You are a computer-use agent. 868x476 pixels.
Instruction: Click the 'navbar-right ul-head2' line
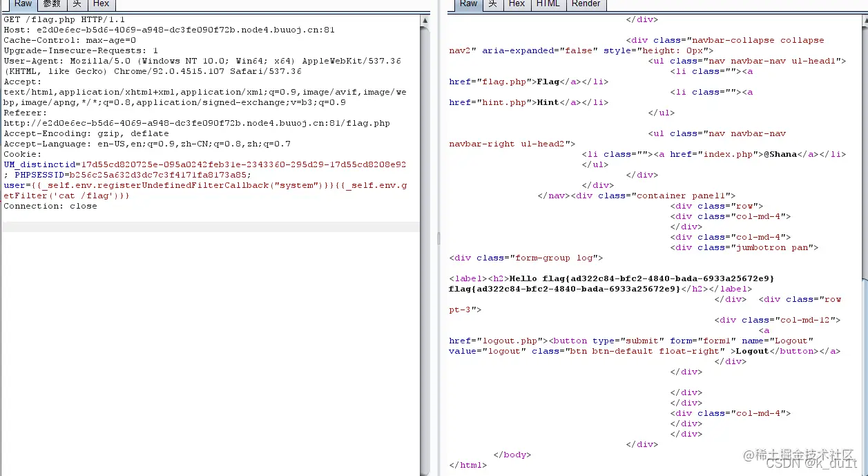pos(512,144)
